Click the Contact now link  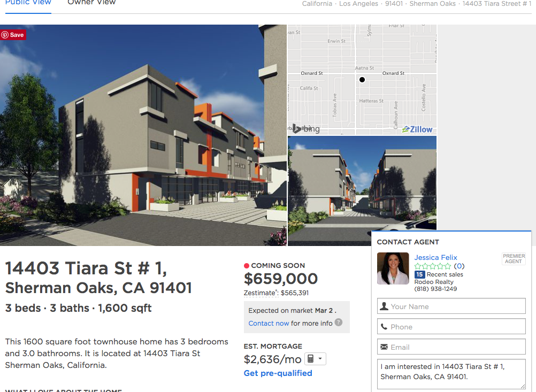(269, 324)
